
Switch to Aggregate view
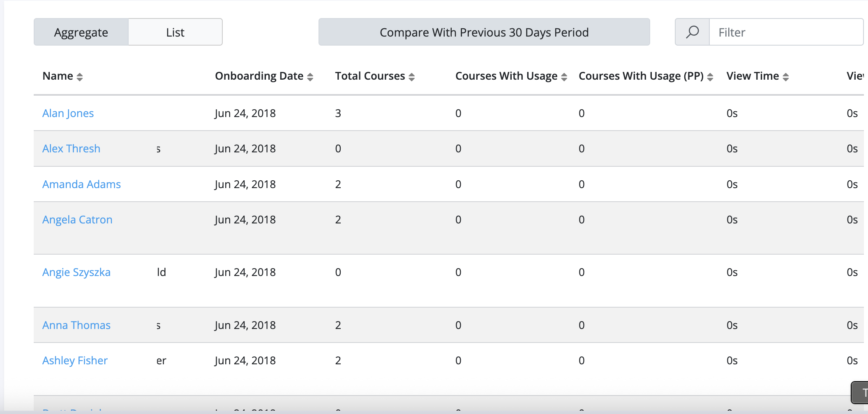tap(81, 32)
